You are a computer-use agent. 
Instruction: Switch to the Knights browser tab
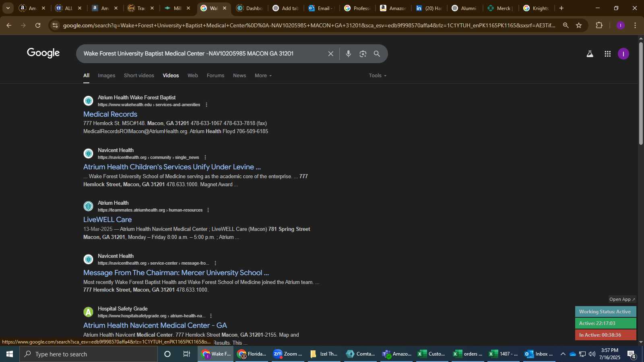pos(536,8)
